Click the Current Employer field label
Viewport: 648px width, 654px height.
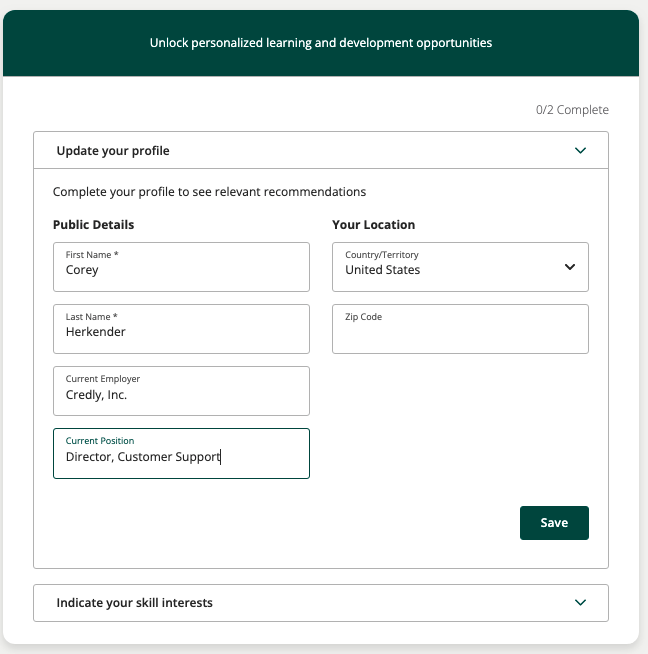point(103,379)
